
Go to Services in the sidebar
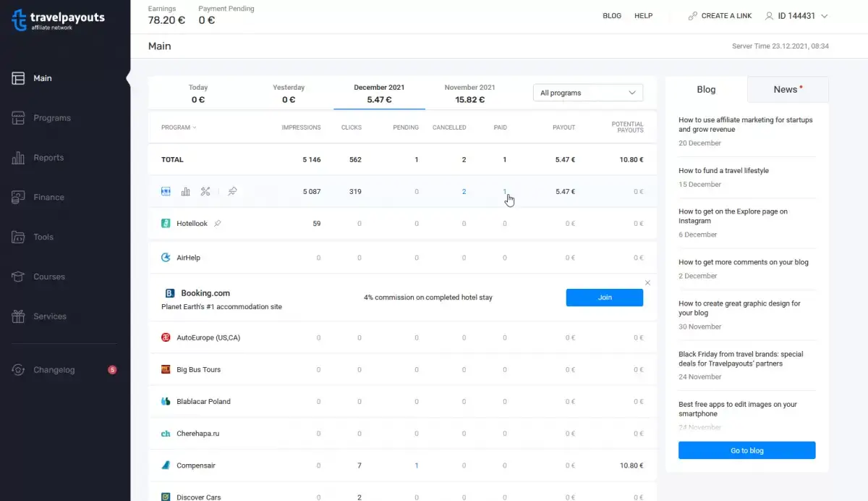click(x=50, y=316)
